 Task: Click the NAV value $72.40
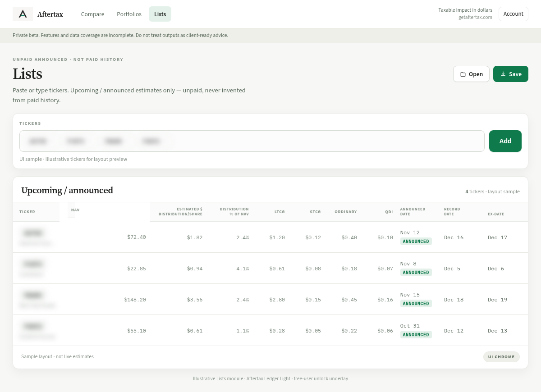coord(137,237)
